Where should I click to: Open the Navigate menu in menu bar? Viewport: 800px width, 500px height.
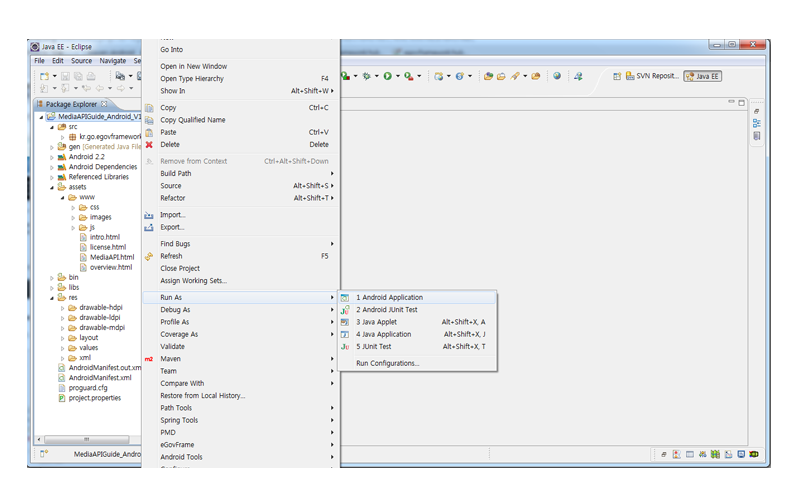[113, 61]
